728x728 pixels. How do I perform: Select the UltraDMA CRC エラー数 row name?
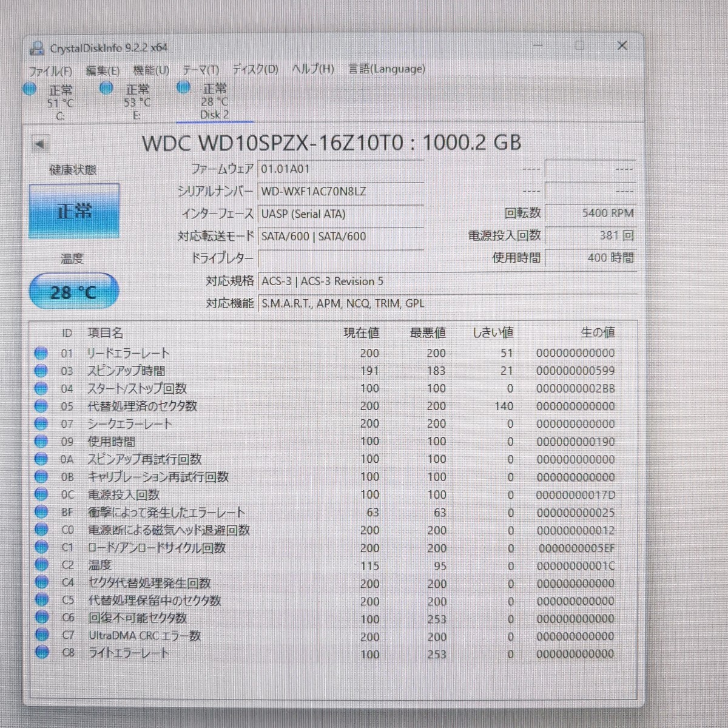[144, 636]
